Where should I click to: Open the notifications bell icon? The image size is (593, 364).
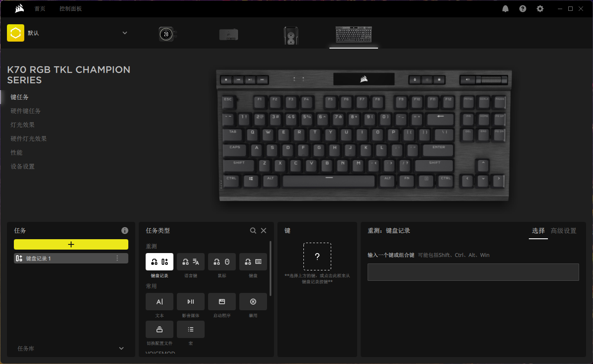tap(505, 9)
